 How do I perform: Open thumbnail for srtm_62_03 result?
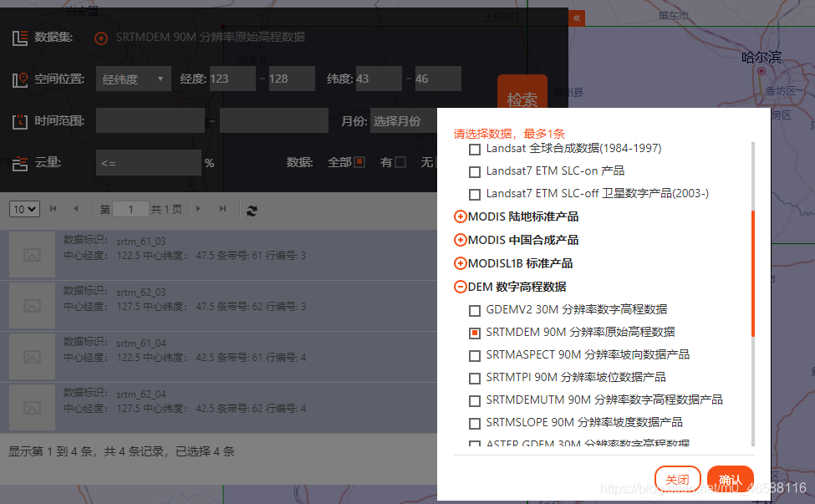33,306
